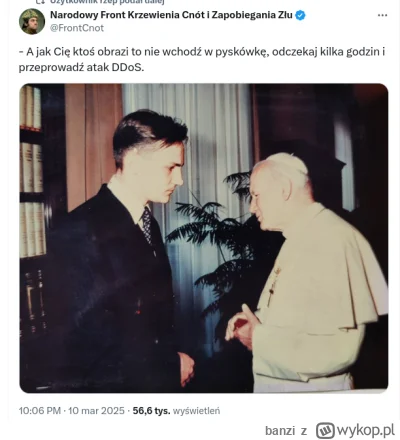This screenshot has height=440, width=400.
Task: Open the three-dot more options menu
Action: pos(382,16)
